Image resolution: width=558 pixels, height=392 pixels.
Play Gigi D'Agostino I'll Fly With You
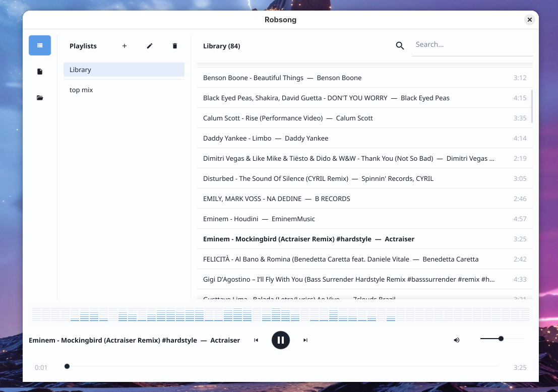coord(365,279)
